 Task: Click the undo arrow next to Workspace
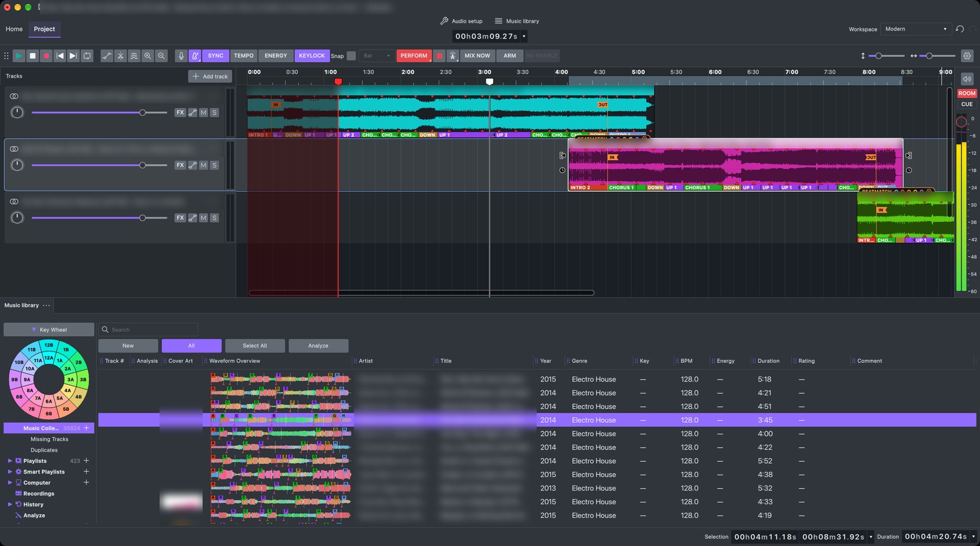coord(960,29)
